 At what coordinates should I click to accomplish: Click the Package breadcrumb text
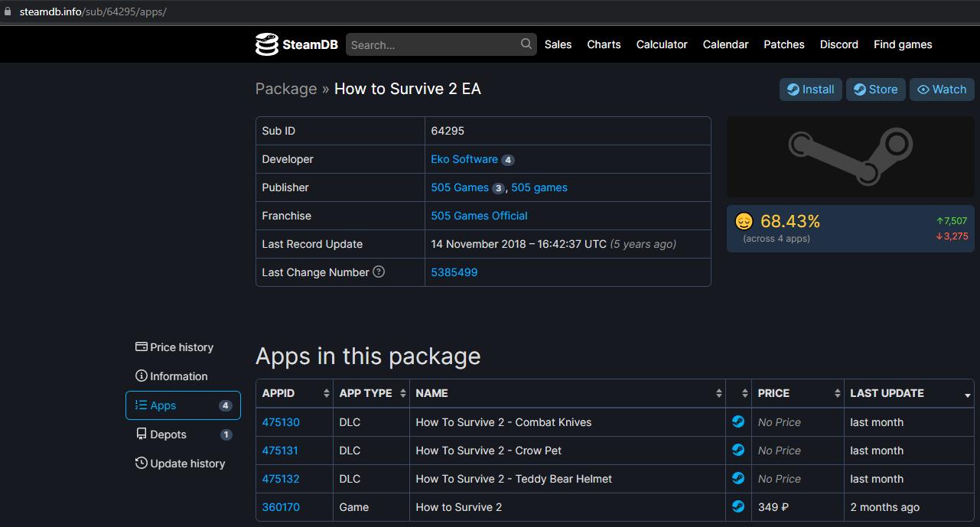click(286, 89)
